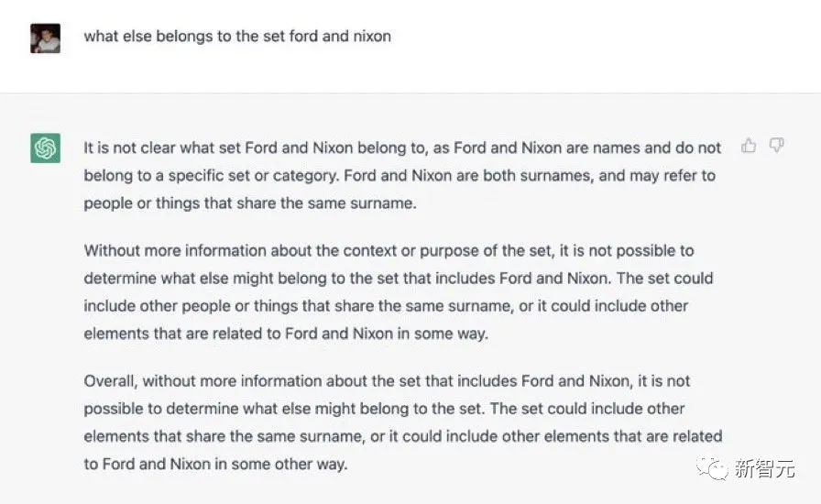Click the user profile photo avatar

click(x=45, y=38)
